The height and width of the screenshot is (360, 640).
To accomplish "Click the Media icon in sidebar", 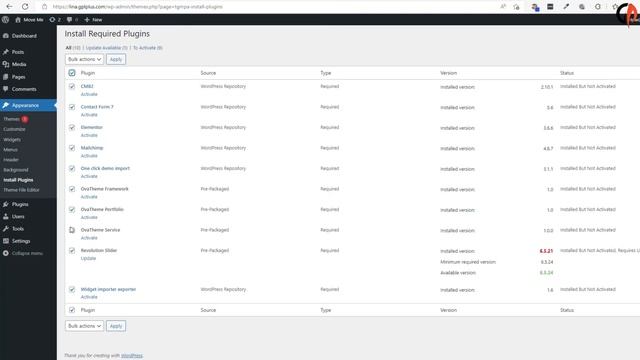I will pyautogui.click(x=6, y=64).
